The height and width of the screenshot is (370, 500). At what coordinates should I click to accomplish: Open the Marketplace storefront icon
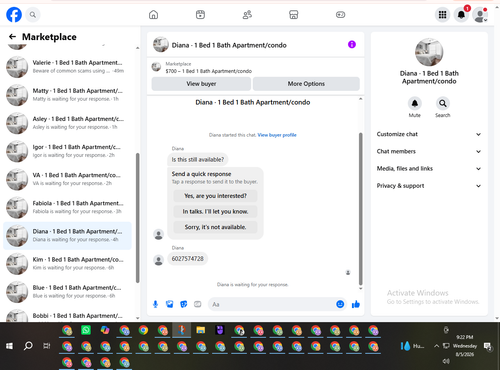pyautogui.click(x=294, y=15)
